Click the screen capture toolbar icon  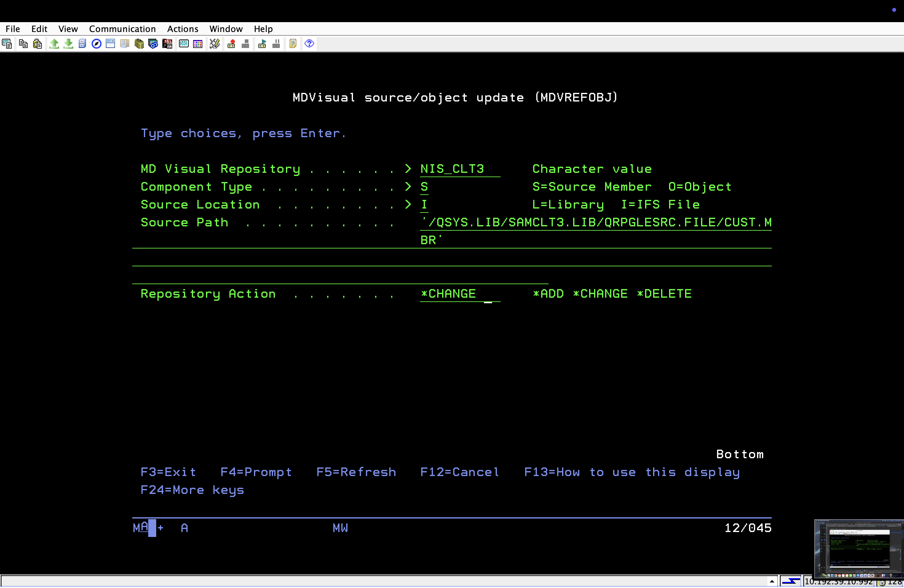[7, 44]
